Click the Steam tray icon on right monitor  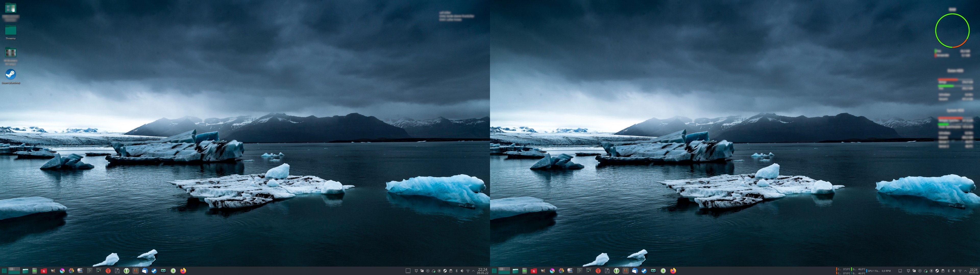tap(937, 271)
